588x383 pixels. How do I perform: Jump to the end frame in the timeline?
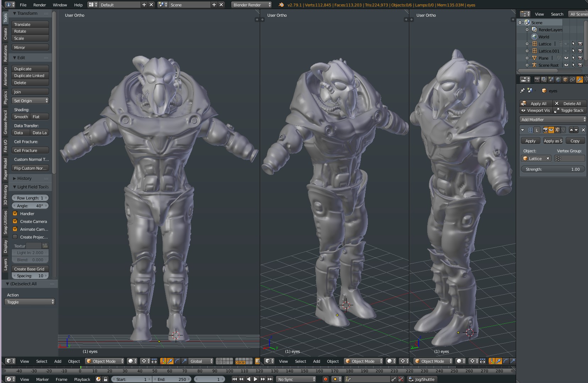270,379
